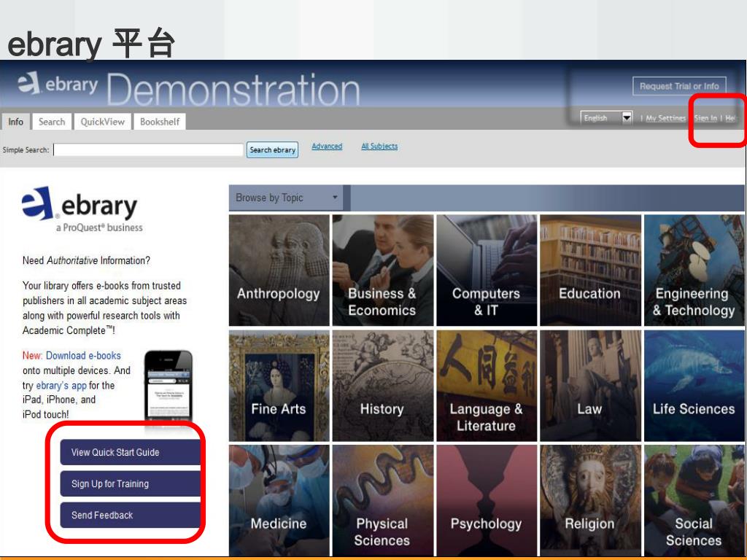Click the ebrary ProQuest logo in the left panel
Screen dimensions: 747x560
pyautogui.click(x=81, y=209)
